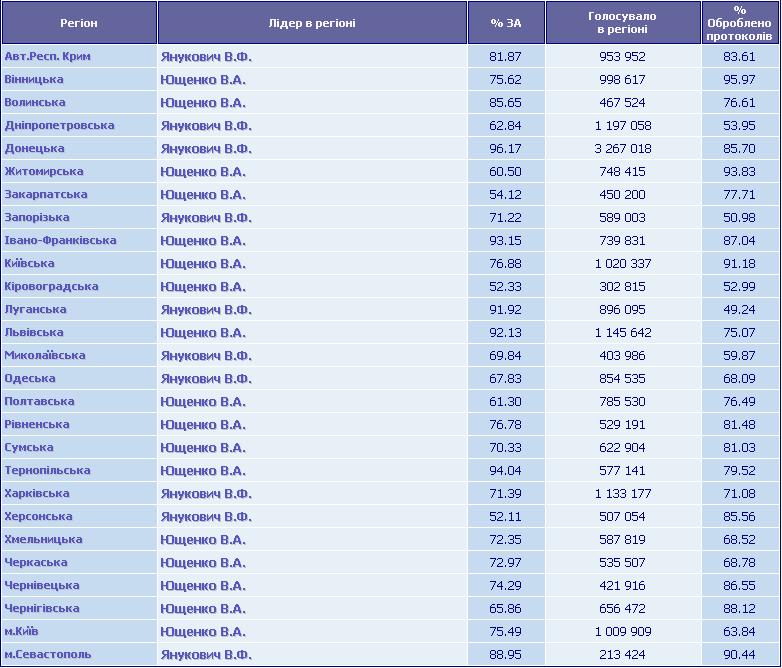Click Ющенко В.А. in the Тернопільська row

[203, 470]
